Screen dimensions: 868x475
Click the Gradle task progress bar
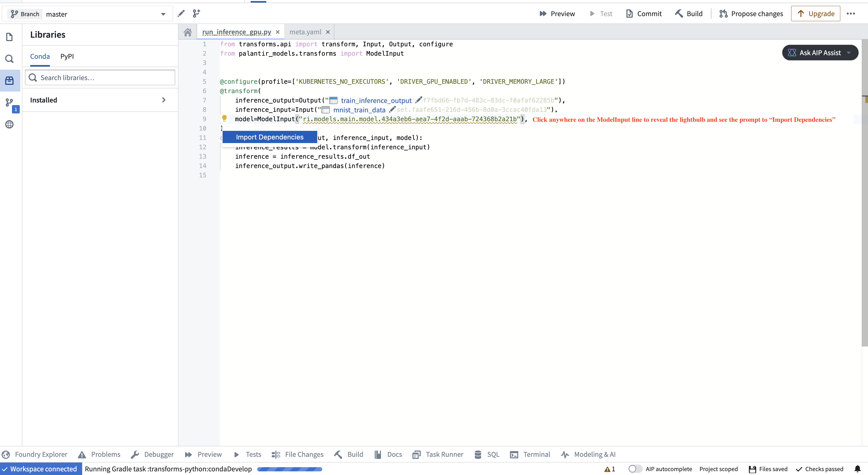(289, 469)
